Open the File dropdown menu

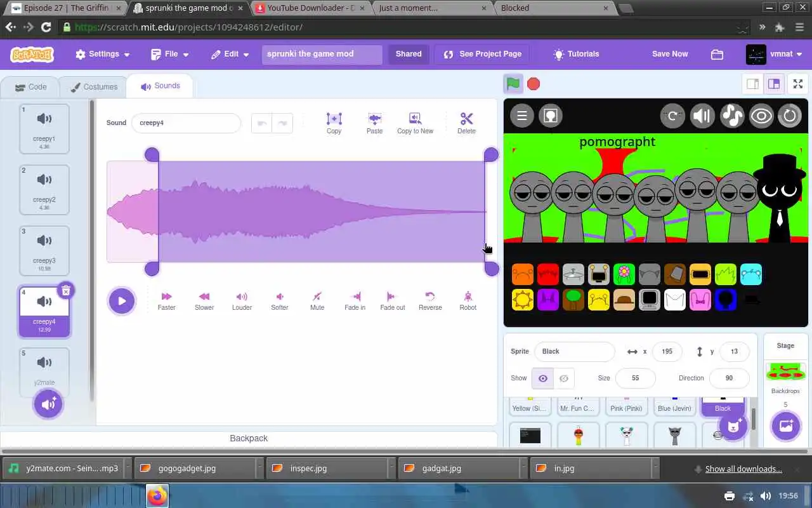pos(170,54)
